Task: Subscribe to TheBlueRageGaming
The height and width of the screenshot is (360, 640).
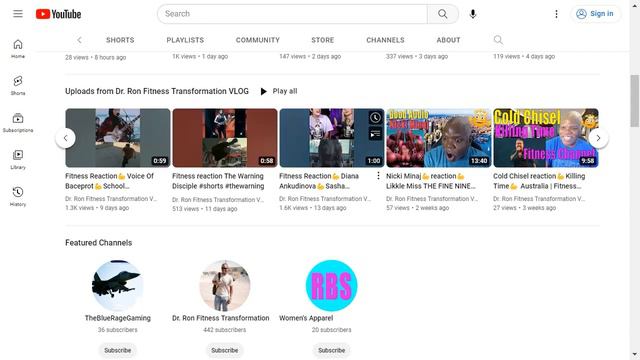Action: click(x=118, y=350)
